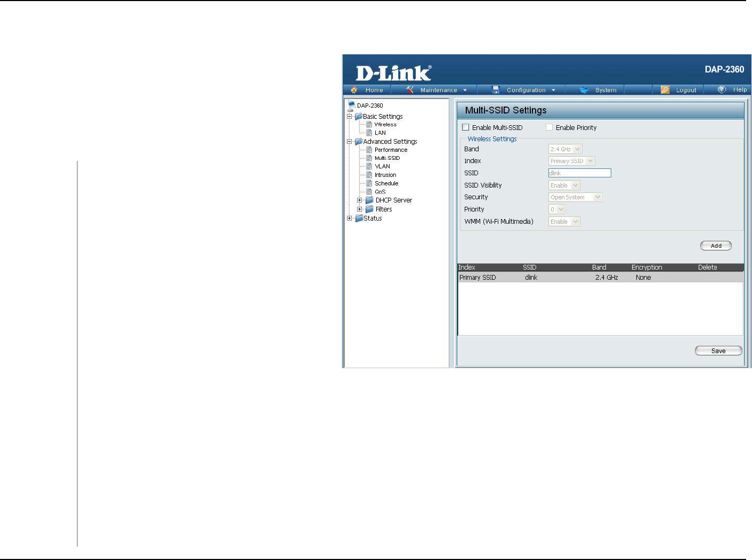Open the SSID Visibility dropdown
This screenshot has width=752, height=560.
(x=564, y=185)
